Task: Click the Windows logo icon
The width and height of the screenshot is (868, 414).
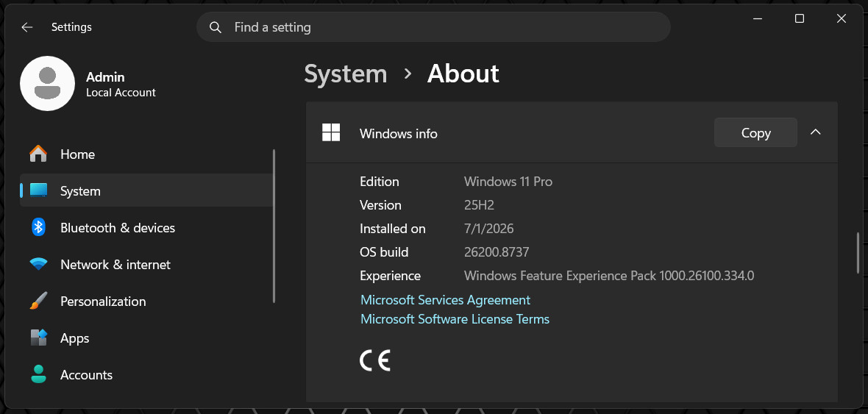Action: tap(331, 132)
